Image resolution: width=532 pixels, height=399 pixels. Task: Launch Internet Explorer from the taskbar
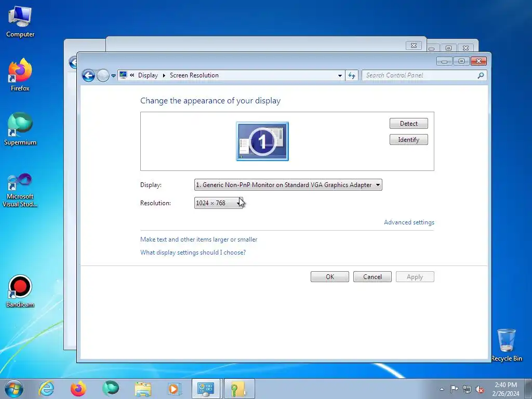click(46, 389)
